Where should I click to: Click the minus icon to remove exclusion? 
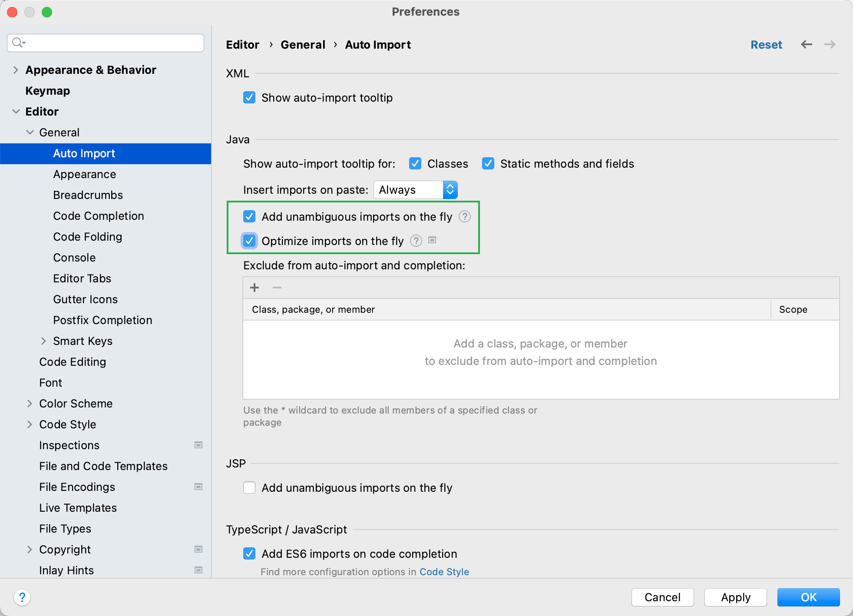pyautogui.click(x=277, y=288)
